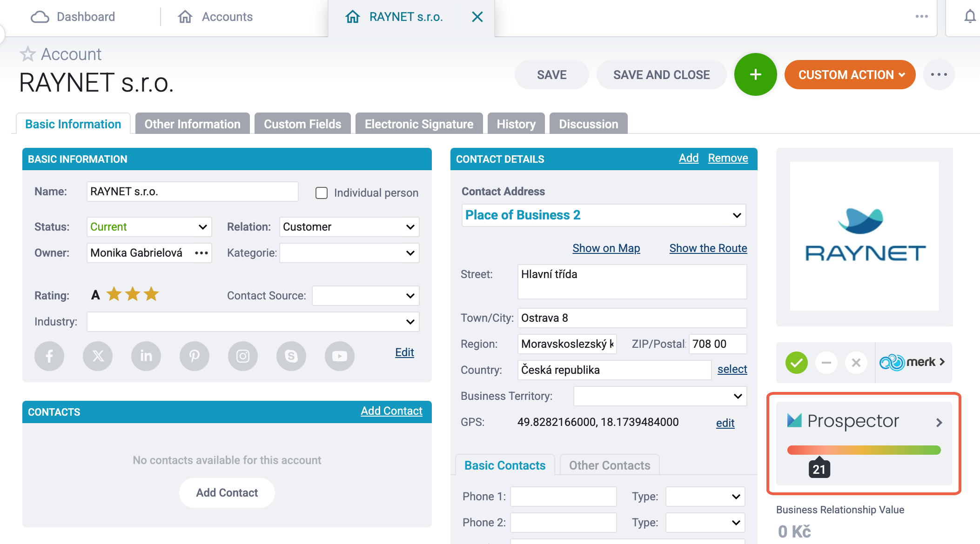This screenshot has height=544, width=980.
Task: Open the Business Territory dropdown
Action: click(660, 396)
